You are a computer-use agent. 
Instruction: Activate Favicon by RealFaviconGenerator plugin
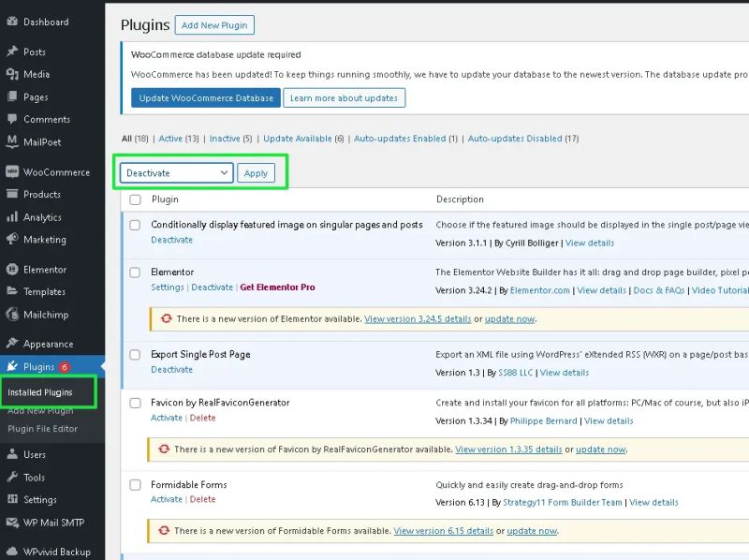[167, 418]
